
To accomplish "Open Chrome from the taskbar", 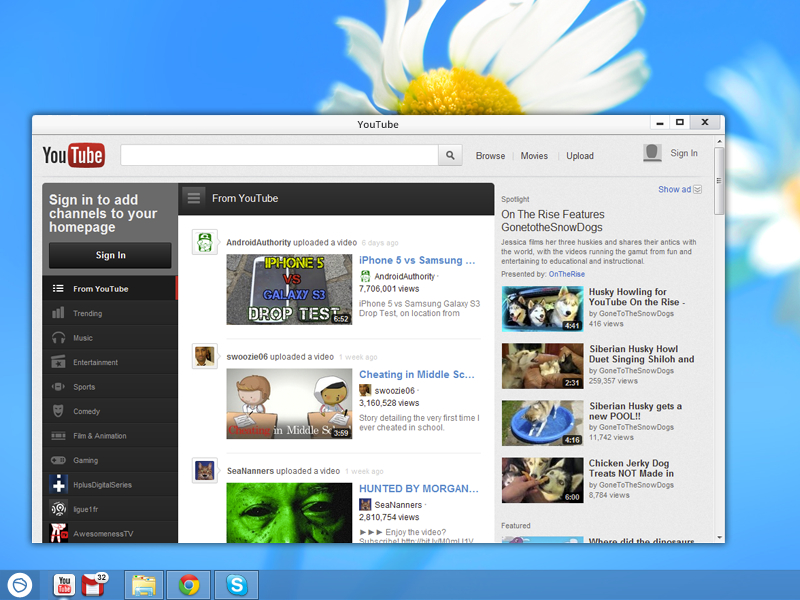I will (x=189, y=585).
